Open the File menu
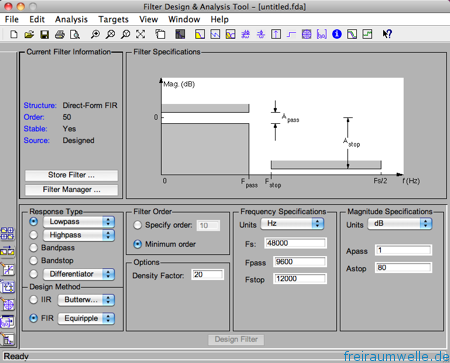Image resolution: width=450 pixels, height=363 pixels. (x=12, y=19)
